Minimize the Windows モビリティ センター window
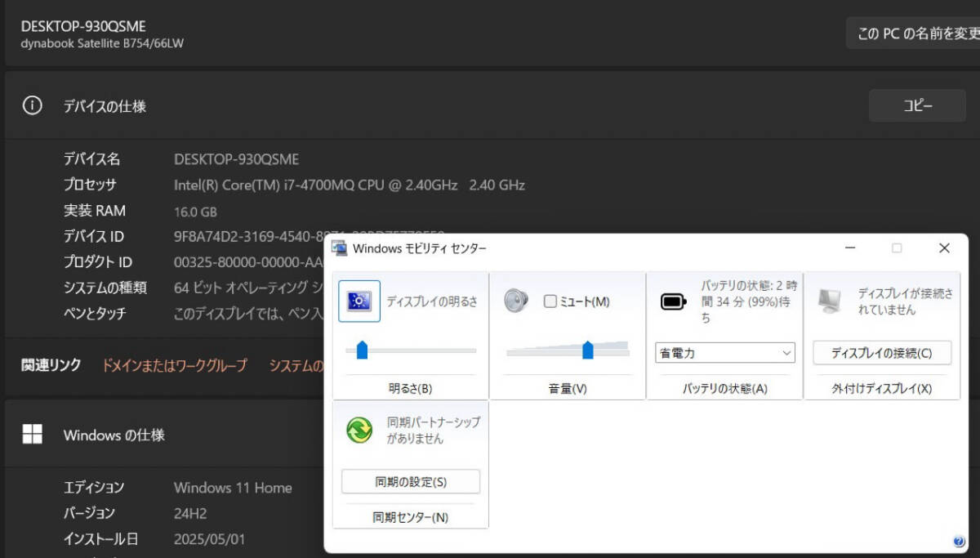980x558 pixels. tap(850, 248)
